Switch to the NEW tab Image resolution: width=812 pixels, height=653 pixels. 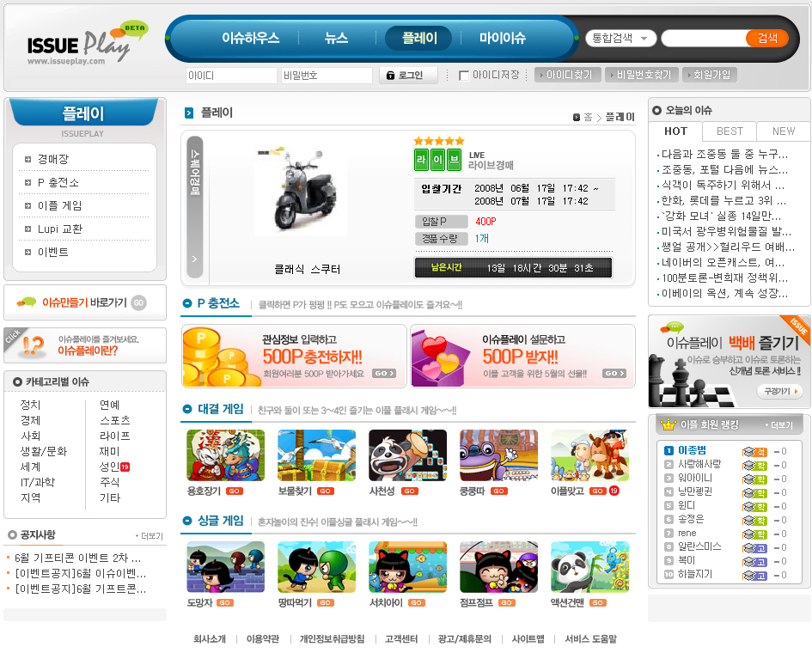784,131
